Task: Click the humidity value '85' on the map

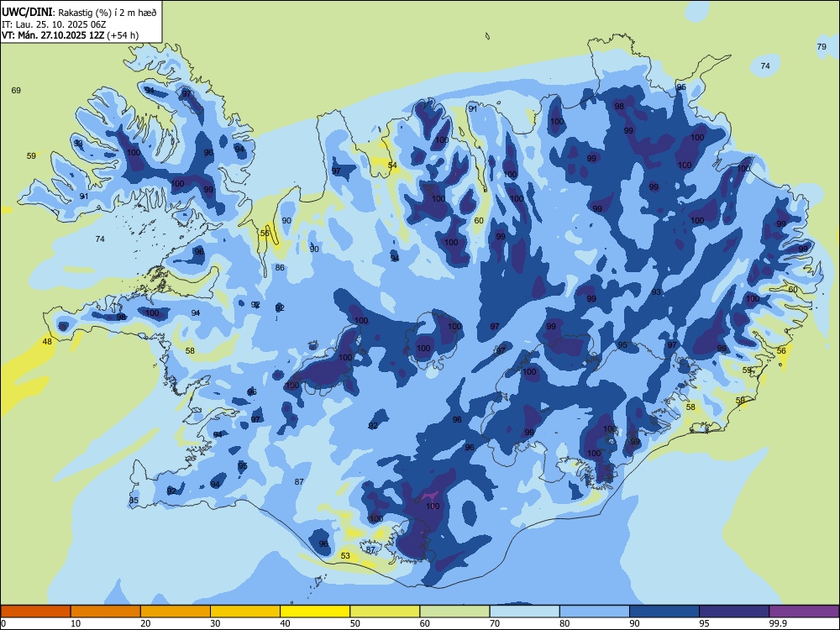Action: pyautogui.click(x=134, y=501)
